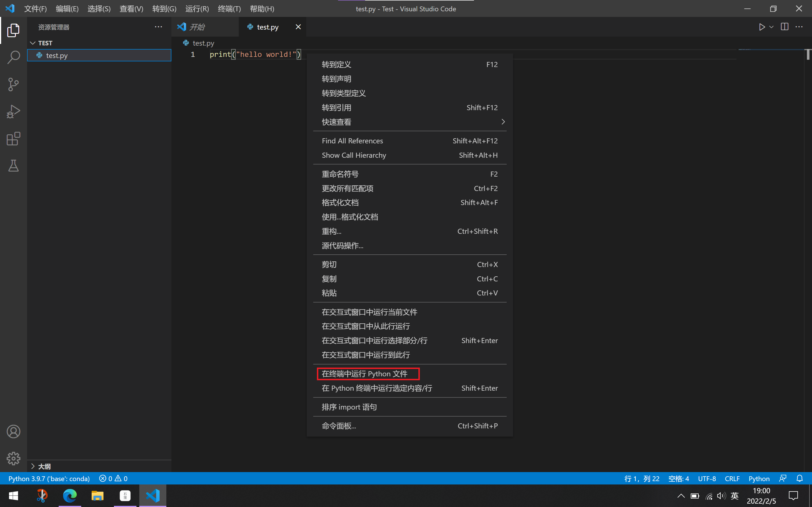The height and width of the screenshot is (507, 812).
Task: Open the Source Control view
Action: tap(14, 84)
